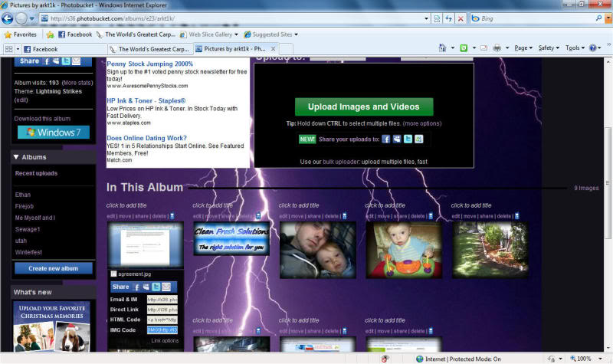Open the Safety dropdown menu
This screenshot has width=613, height=364.
[548, 48]
